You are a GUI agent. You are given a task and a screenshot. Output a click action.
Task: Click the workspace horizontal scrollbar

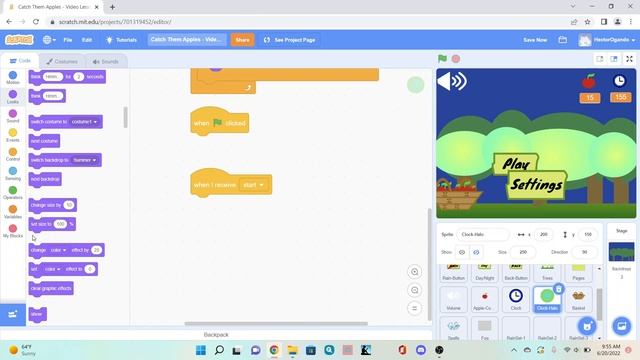[276, 324]
